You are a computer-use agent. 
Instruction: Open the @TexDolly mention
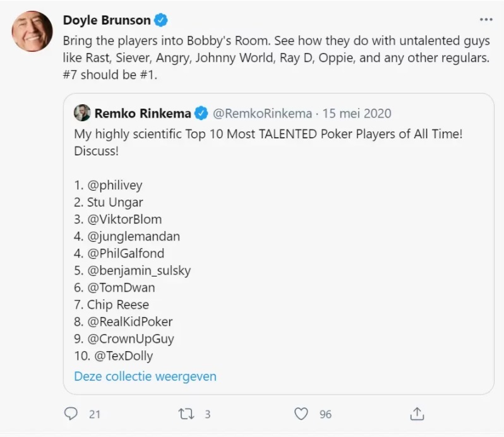[x=125, y=356]
